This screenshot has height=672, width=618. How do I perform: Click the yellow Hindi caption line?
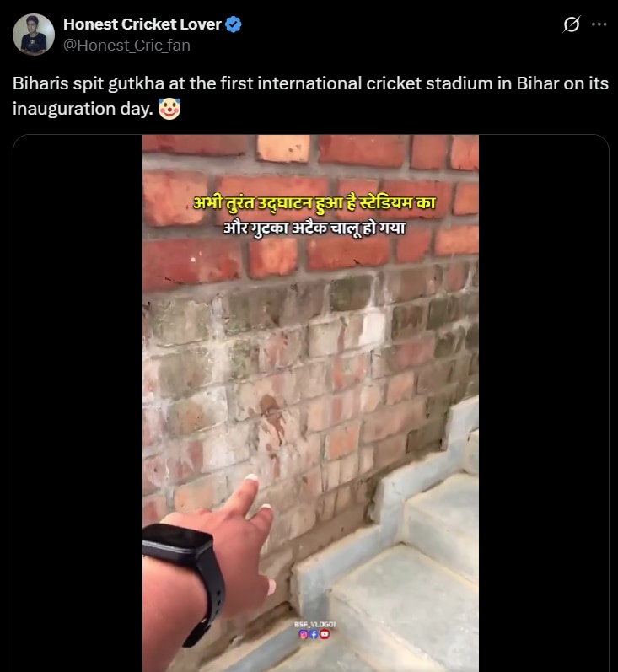(314, 203)
